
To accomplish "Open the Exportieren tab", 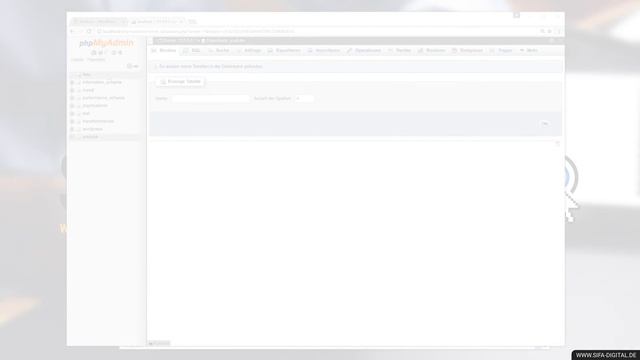I will [284, 51].
